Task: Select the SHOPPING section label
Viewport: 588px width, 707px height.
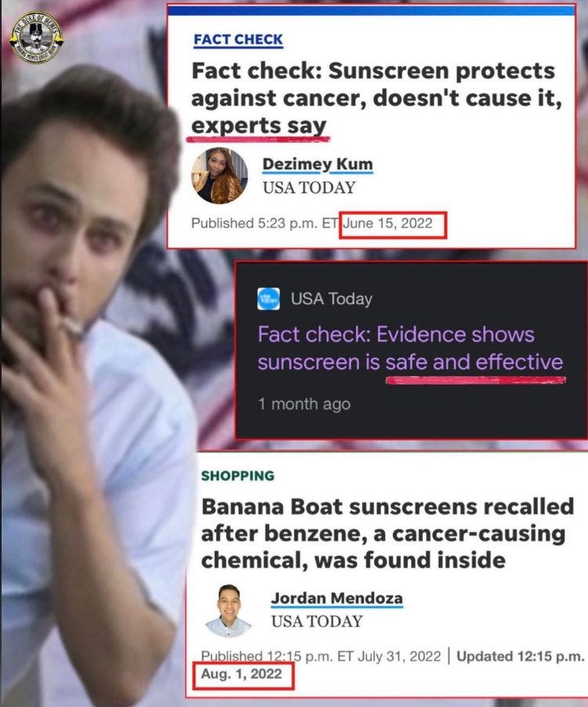Action: (238, 476)
